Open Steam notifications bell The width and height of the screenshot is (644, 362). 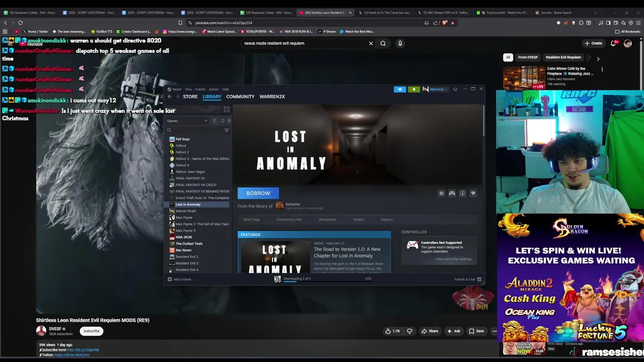coord(414,89)
